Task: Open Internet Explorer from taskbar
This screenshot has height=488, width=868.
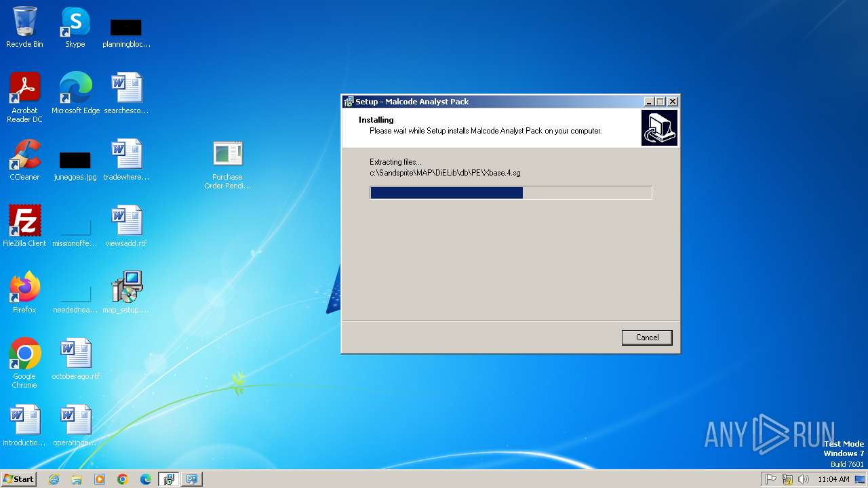Action: point(54,479)
